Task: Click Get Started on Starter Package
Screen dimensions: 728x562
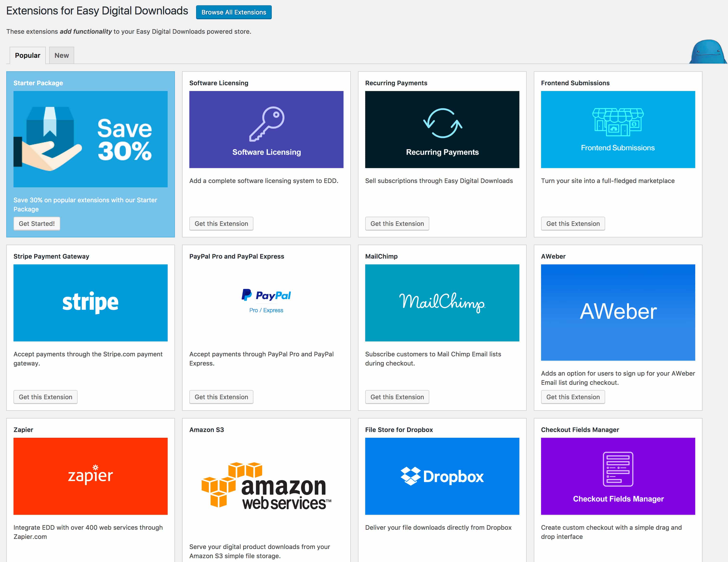Action: (x=37, y=223)
